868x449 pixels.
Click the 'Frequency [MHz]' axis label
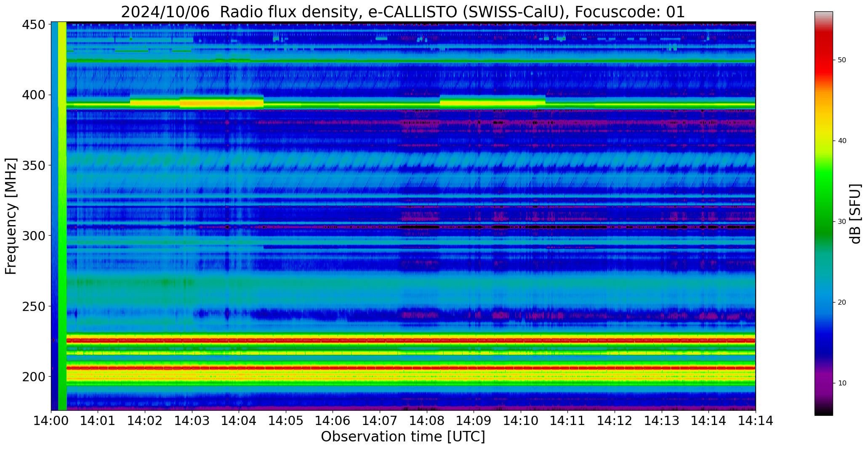11,216
